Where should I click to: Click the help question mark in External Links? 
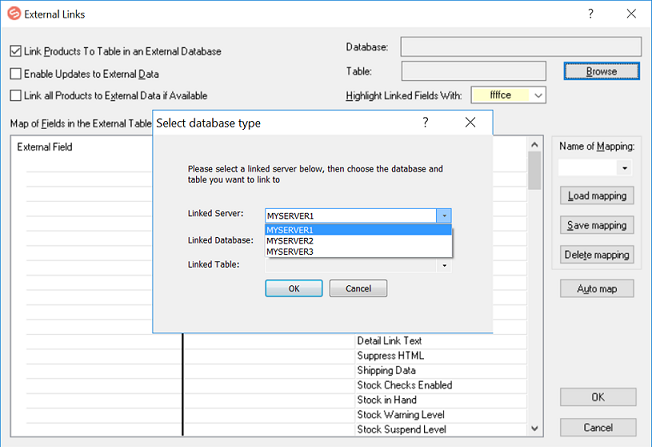(590, 14)
